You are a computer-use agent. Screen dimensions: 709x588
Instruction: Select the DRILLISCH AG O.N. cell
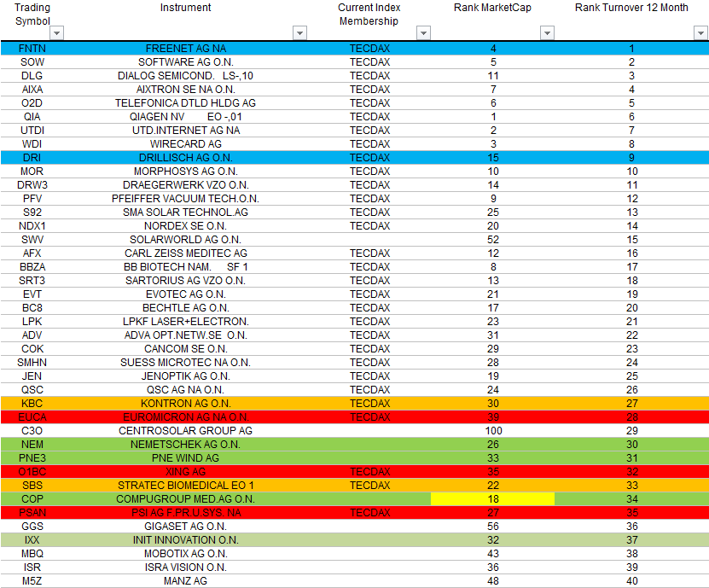click(x=186, y=157)
